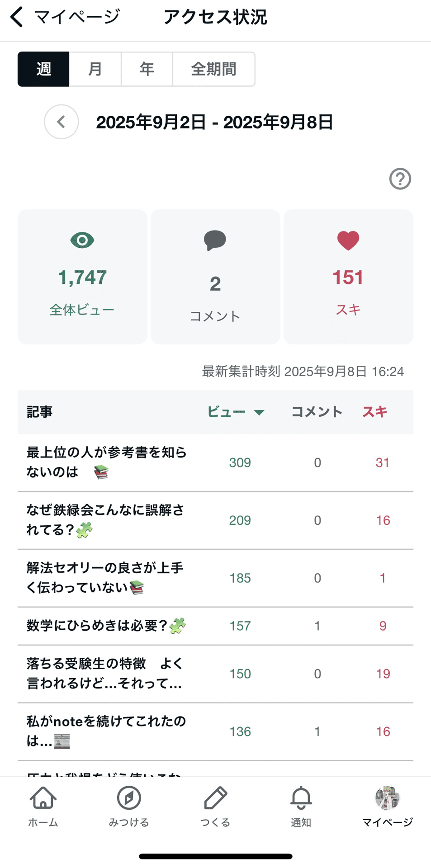This screenshot has width=431, height=868.
Task: Tap the スキ heart summary card
Action: [x=348, y=276]
